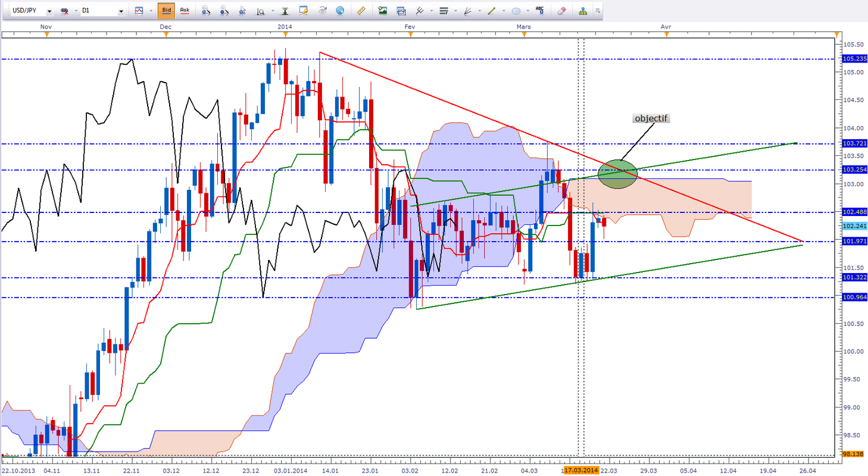Click the 102.241 current price label
Viewport: 868px width, 476px height.
(x=855, y=226)
